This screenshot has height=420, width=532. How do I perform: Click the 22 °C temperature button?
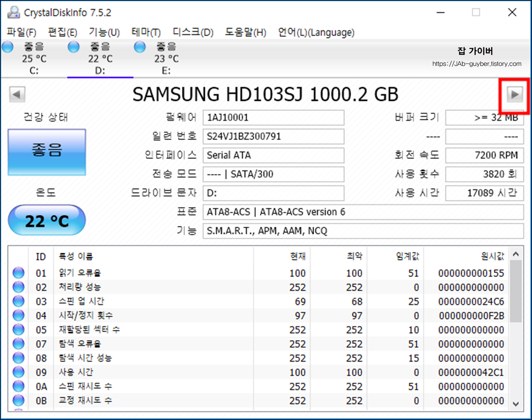pyautogui.click(x=47, y=220)
